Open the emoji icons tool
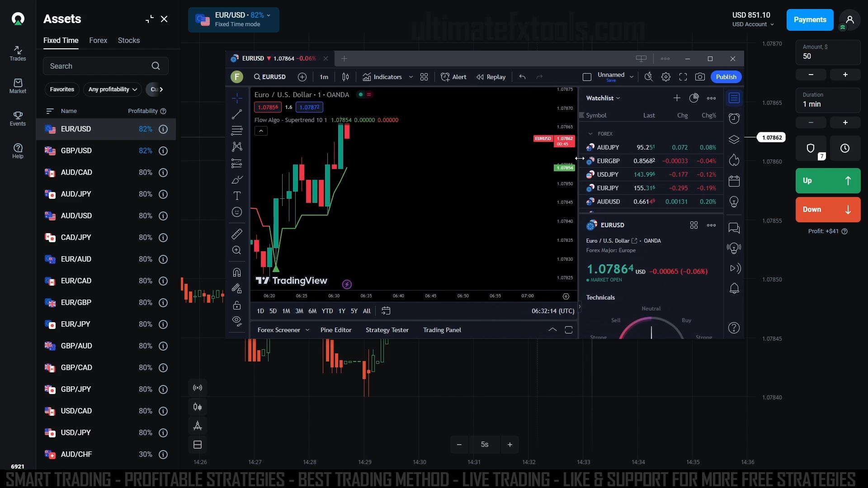868x488 pixels. click(x=237, y=212)
